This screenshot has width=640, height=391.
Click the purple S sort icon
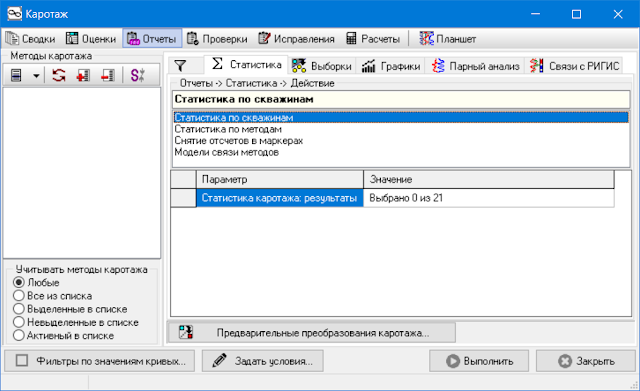(x=138, y=76)
